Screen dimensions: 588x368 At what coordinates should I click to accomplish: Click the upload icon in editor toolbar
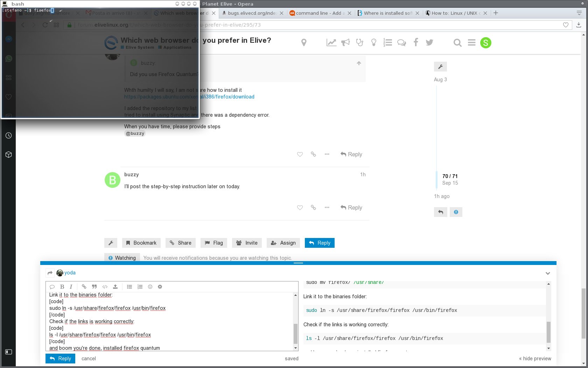click(x=115, y=287)
